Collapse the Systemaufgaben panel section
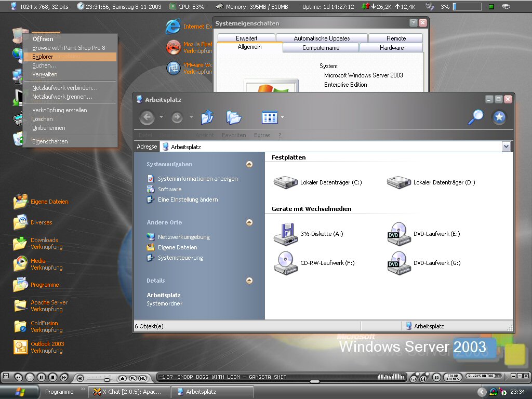The height and width of the screenshot is (399, 532). (249, 164)
